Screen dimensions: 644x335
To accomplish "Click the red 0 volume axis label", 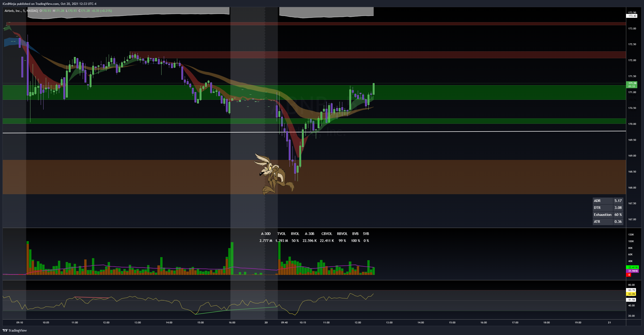I will click(x=629, y=275).
